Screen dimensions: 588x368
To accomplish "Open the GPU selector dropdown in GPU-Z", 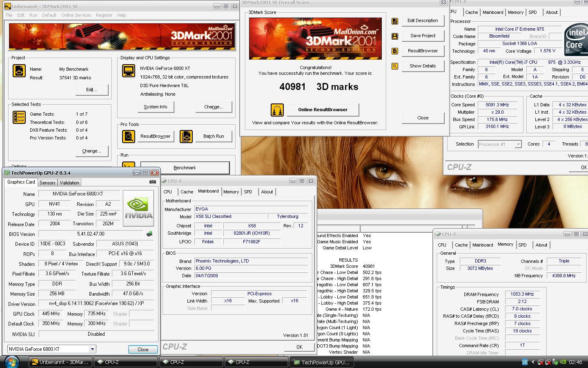I will 92,349.
